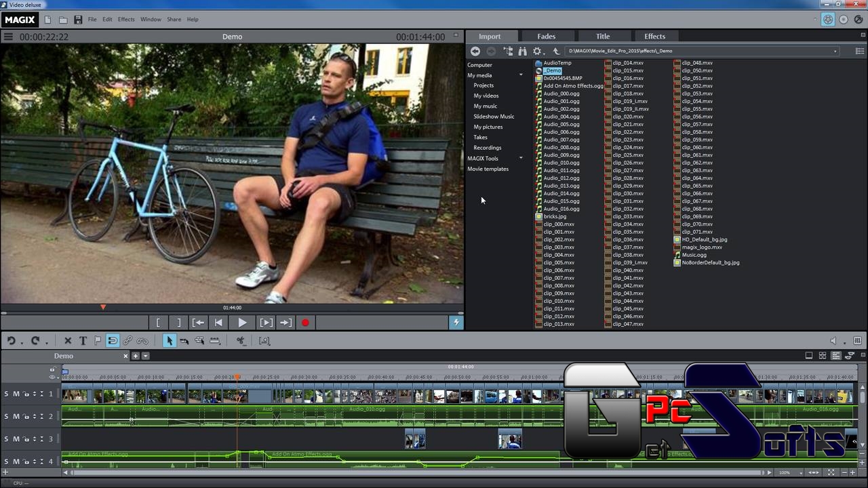This screenshot has height=488, width=868.
Task: Jump to range start
Action: click(198, 323)
